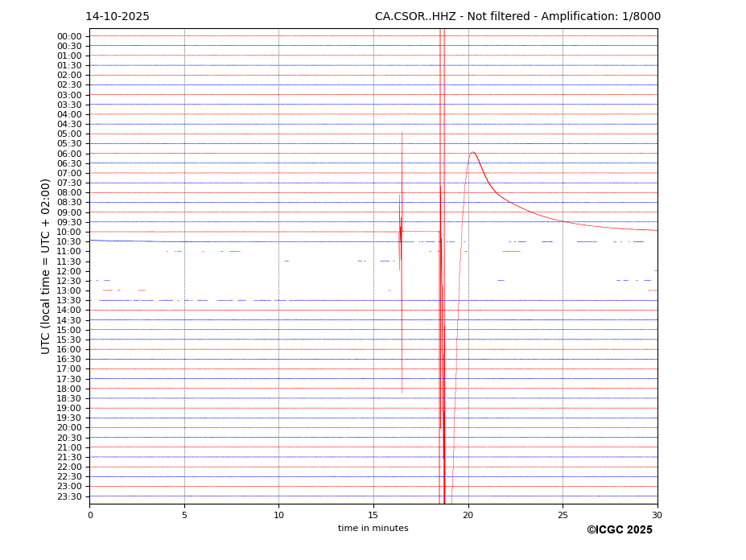
Task: Click the UTC local time y-axis label
Action: tap(47, 266)
